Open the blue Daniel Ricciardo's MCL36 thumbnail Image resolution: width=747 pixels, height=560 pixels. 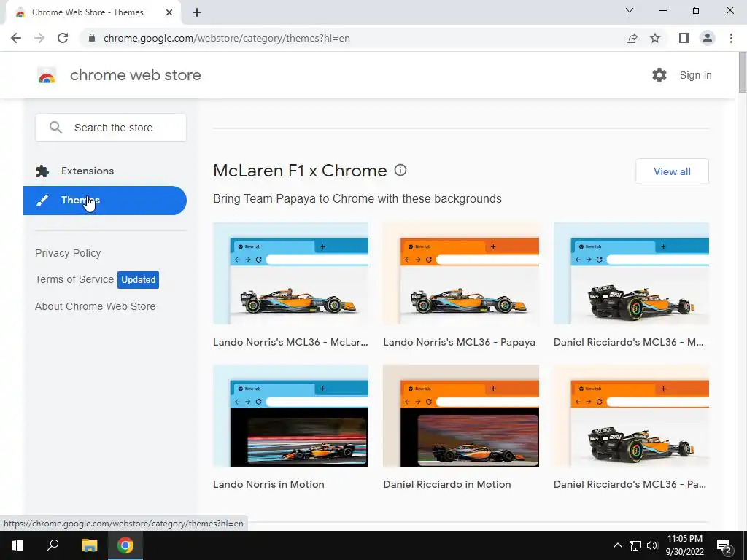click(x=631, y=273)
